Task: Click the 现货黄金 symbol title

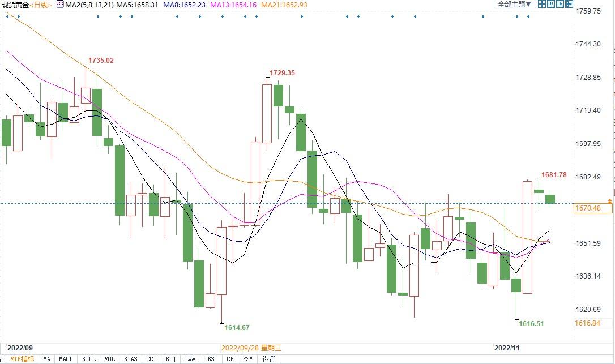Action: tap(15, 5)
